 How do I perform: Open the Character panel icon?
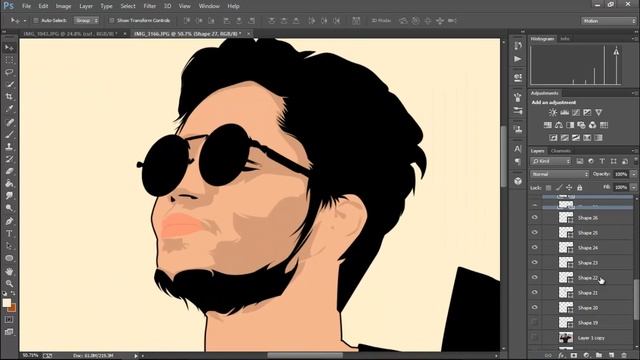[518, 149]
